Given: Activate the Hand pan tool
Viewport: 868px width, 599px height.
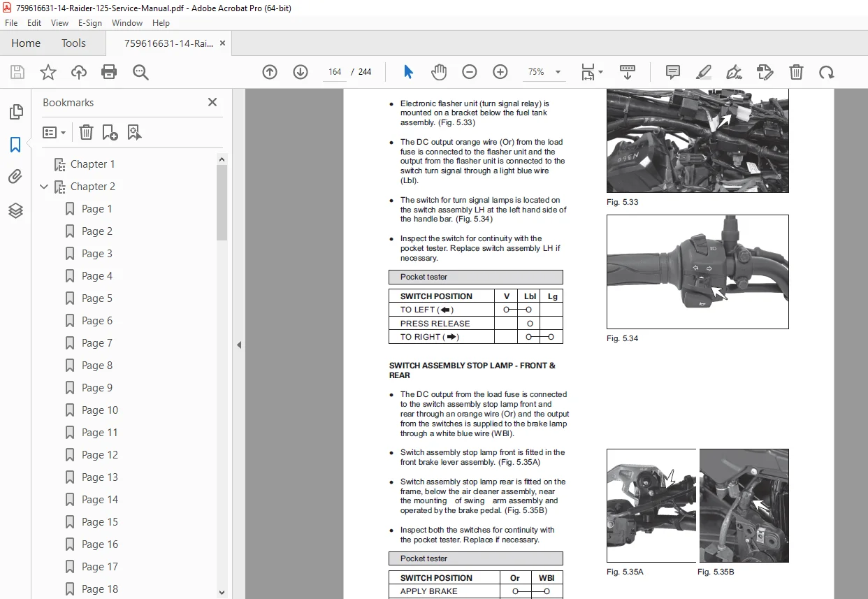Looking at the screenshot, I should (438, 72).
